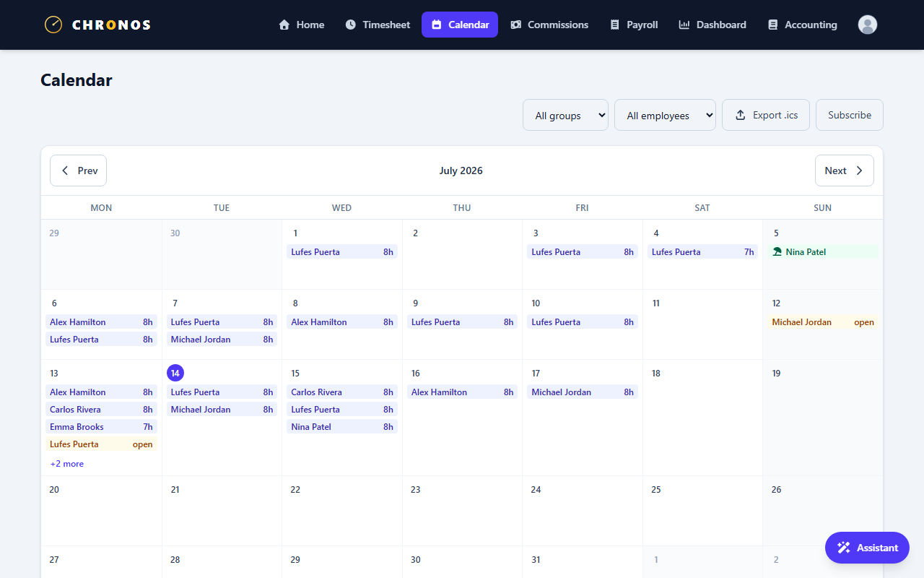Screen dimensions: 924x578
Task: Click the Home house icon
Action: click(x=284, y=25)
